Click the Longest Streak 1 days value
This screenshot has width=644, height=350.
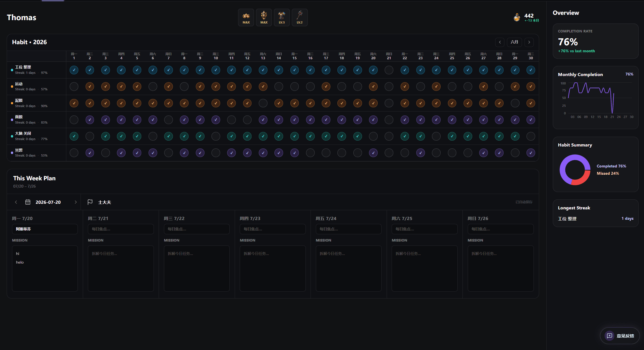point(627,218)
